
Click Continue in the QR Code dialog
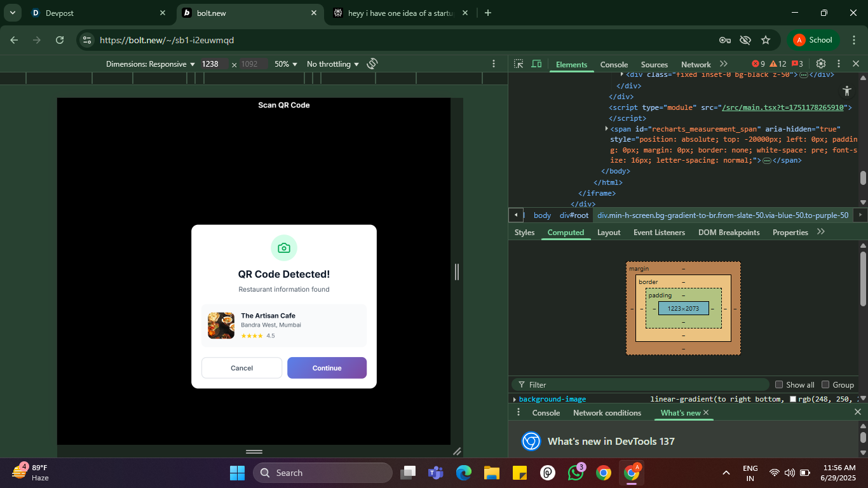pos(327,368)
